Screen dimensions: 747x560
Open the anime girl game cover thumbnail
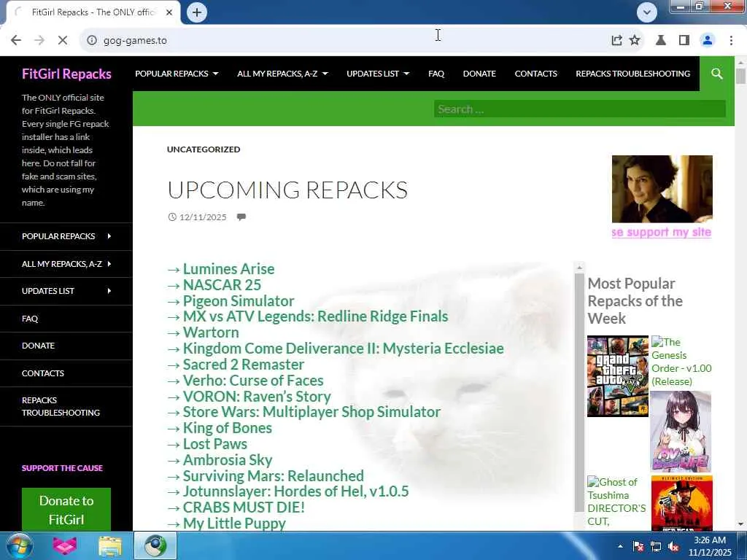click(681, 432)
